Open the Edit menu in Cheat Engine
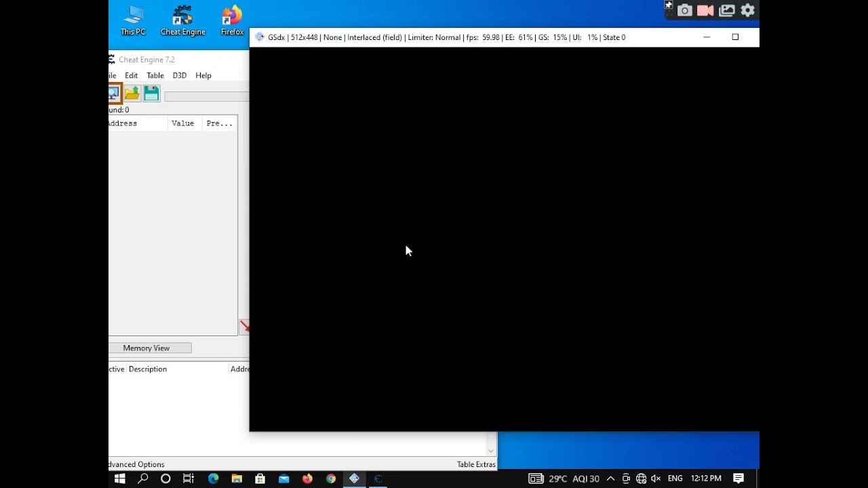 (x=131, y=75)
